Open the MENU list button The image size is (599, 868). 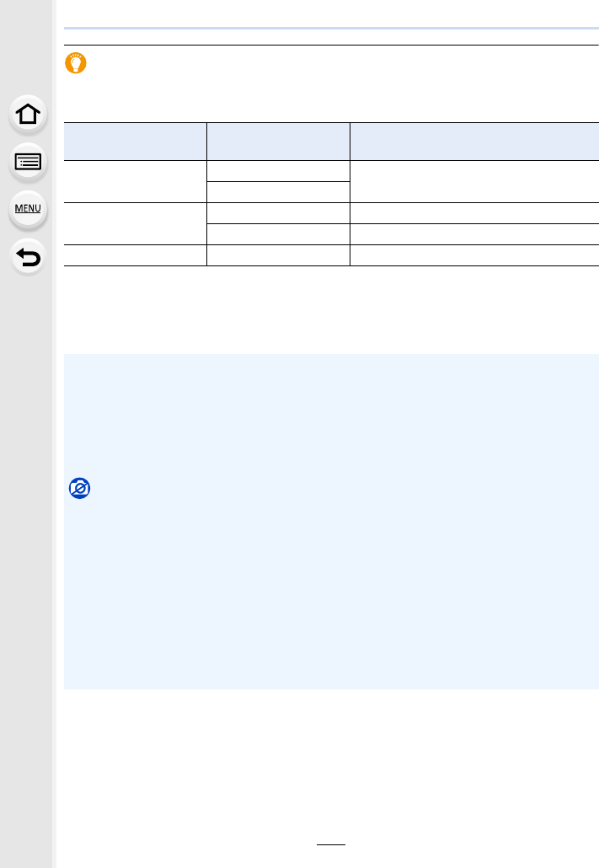[28, 209]
